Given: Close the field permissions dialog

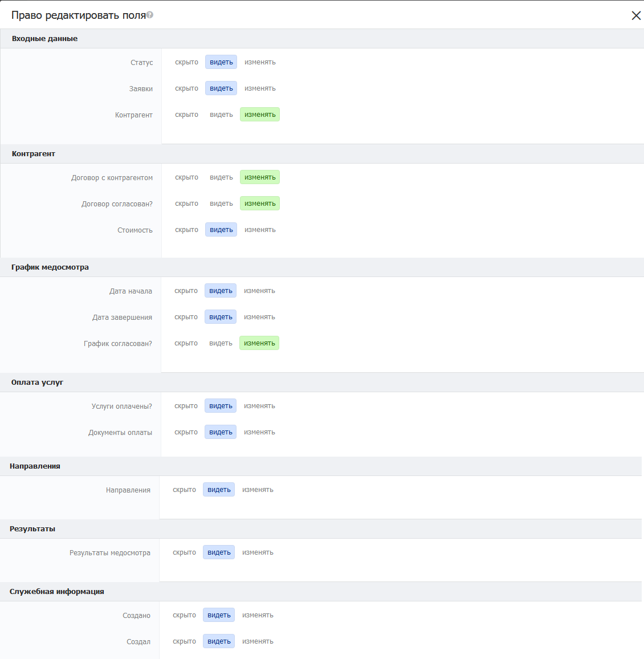Looking at the screenshot, I should click(636, 15).
